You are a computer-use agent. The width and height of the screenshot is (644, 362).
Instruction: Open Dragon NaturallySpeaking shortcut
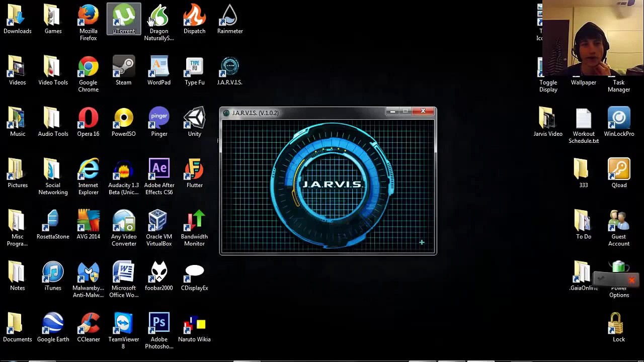tap(159, 23)
